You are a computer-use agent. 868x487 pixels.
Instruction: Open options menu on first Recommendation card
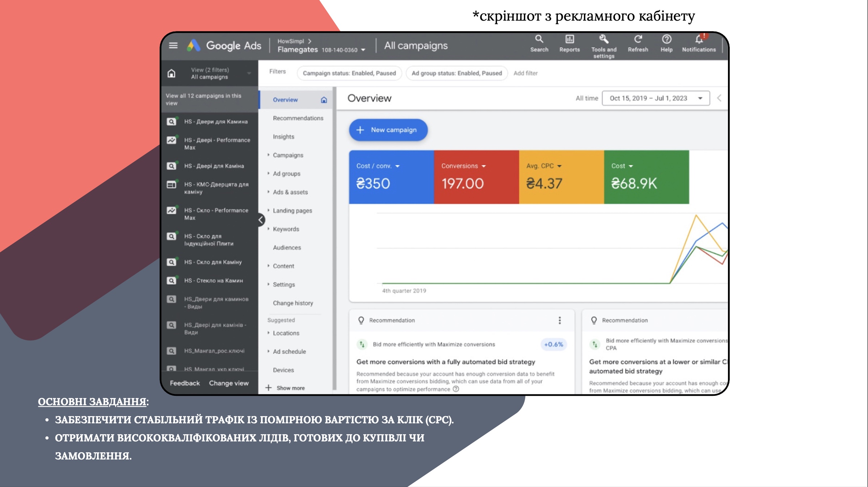point(560,320)
